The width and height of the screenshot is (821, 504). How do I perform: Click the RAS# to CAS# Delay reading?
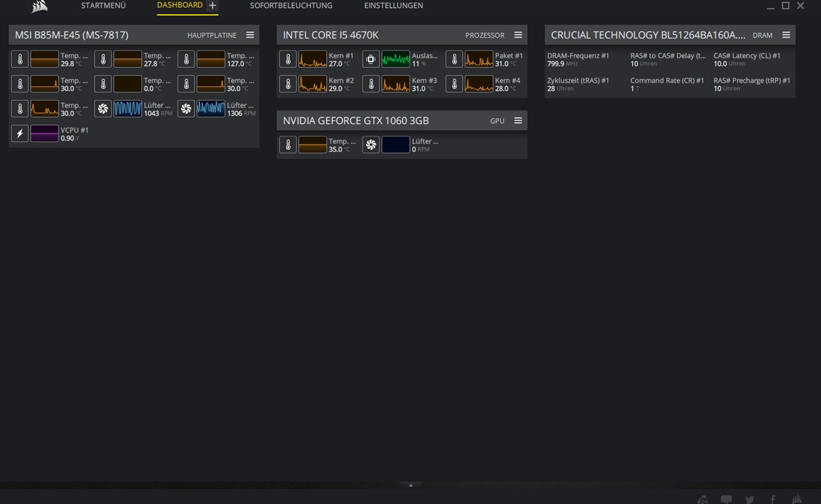668,59
